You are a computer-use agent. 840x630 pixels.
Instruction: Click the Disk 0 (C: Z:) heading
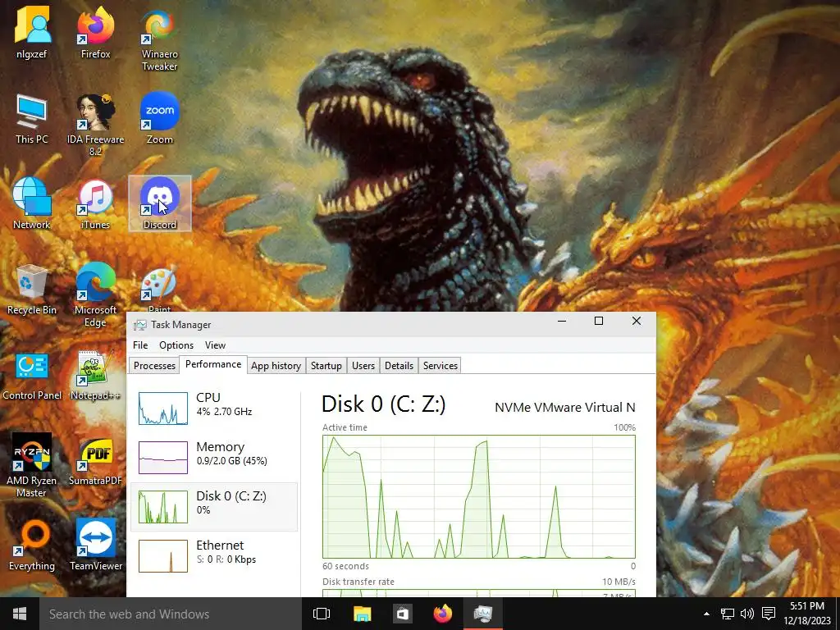tap(384, 404)
